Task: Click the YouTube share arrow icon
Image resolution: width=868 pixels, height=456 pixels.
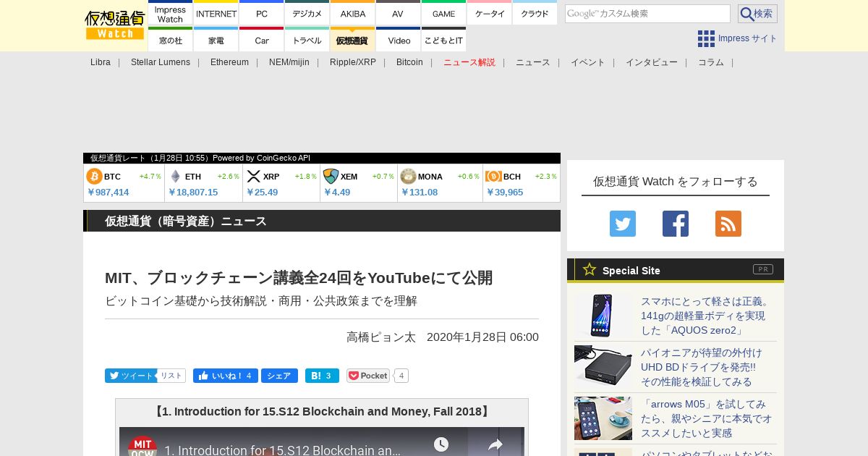Action: 495,445
